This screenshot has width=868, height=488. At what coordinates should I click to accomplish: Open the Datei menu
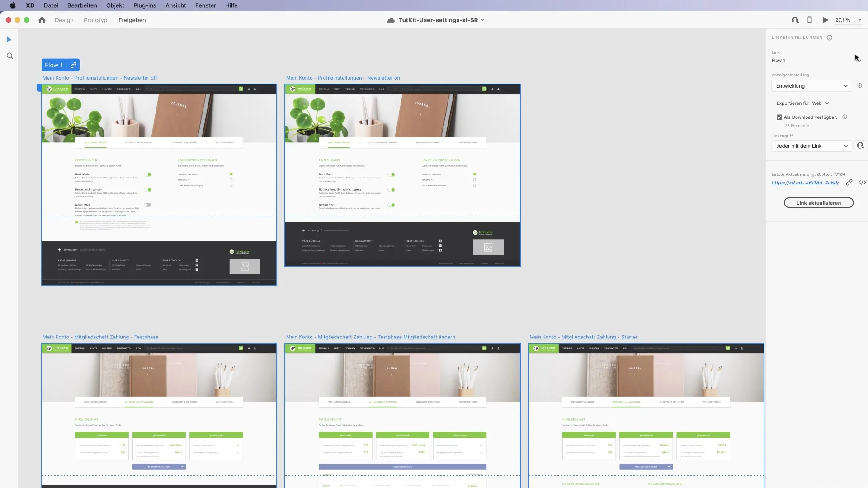pyautogui.click(x=51, y=5)
